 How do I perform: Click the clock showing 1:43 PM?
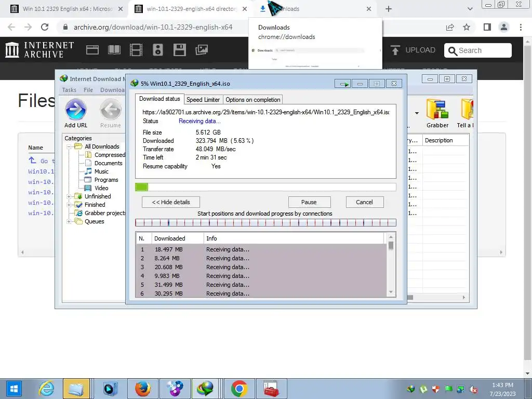[x=502, y=385]
